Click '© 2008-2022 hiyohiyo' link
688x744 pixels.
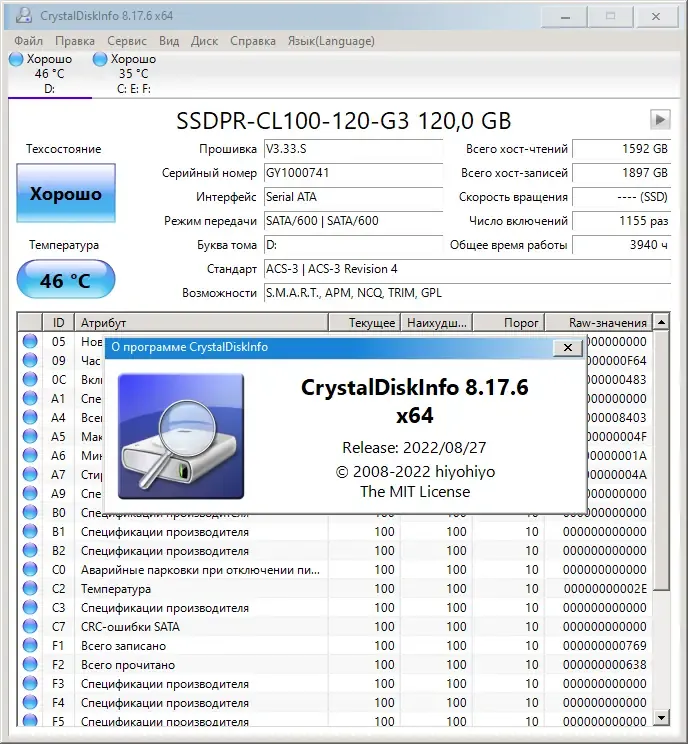click(415, 472)
